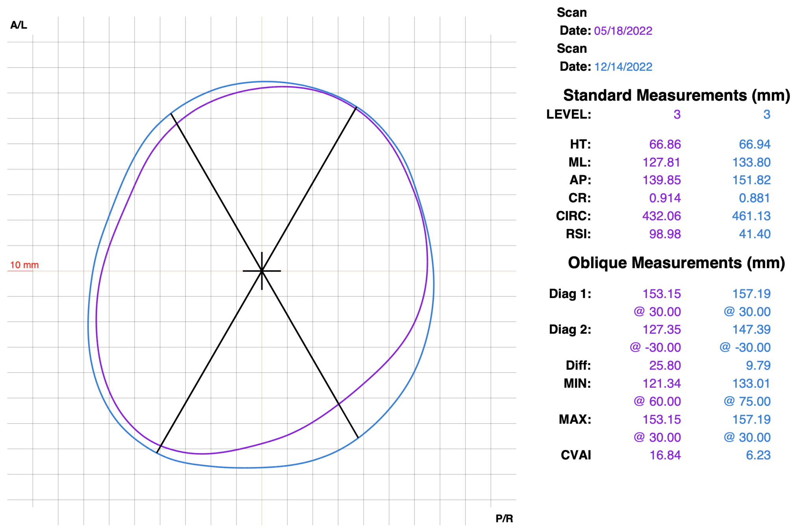Click the blue RSI value 41.40
The height and width of the screenshot is (532, 806).
pos(754,234)
